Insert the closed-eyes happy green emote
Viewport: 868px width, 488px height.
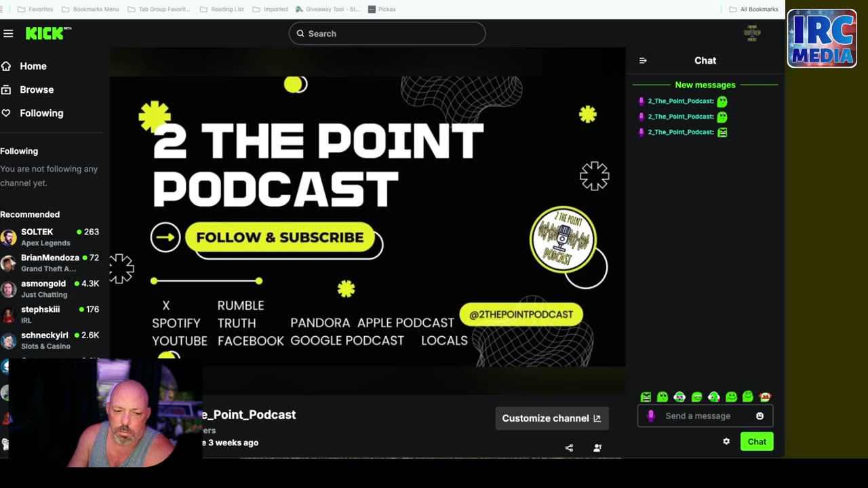coord(748,396)
